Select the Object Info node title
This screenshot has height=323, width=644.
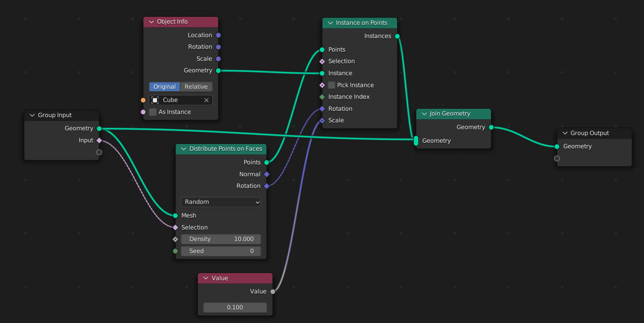[x=172, y=22]
